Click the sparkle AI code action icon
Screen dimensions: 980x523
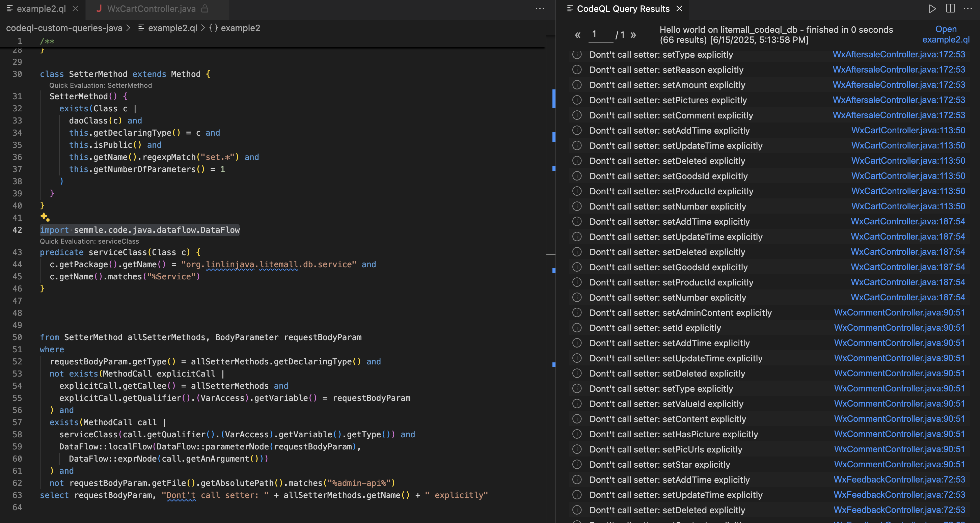(45, 217)
